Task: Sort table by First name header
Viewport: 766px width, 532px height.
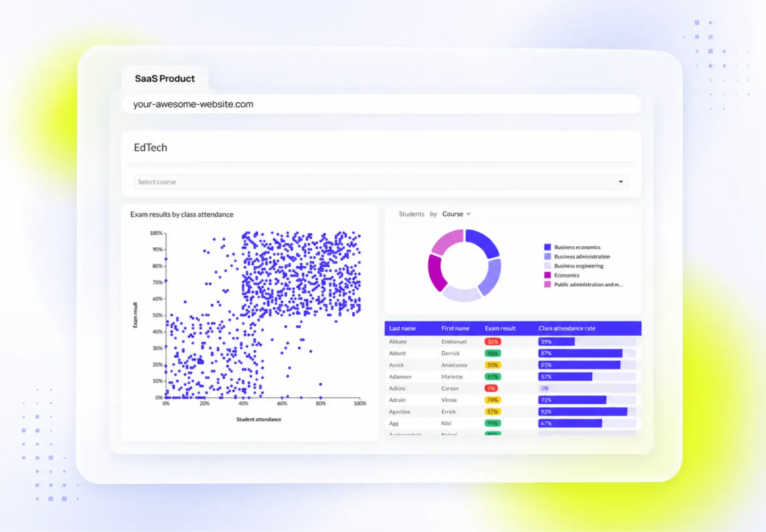Action: click(x=455, y=329)
